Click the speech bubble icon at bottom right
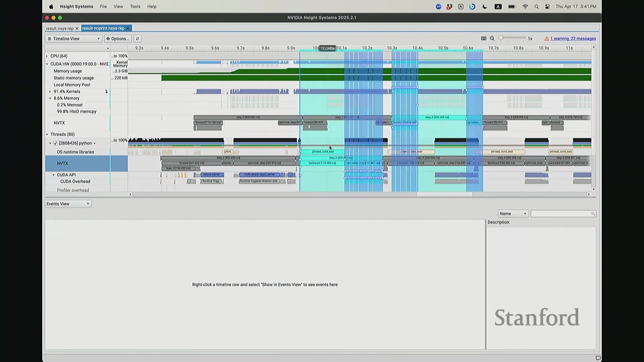Viewport: 644px width, 362px height. click(598, 358)
